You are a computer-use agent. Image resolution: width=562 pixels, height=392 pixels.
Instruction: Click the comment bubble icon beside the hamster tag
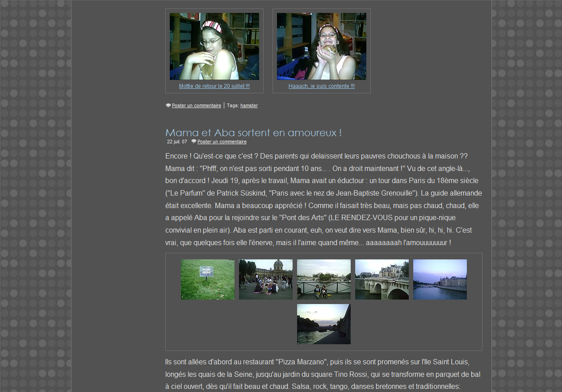coord(168,106)
